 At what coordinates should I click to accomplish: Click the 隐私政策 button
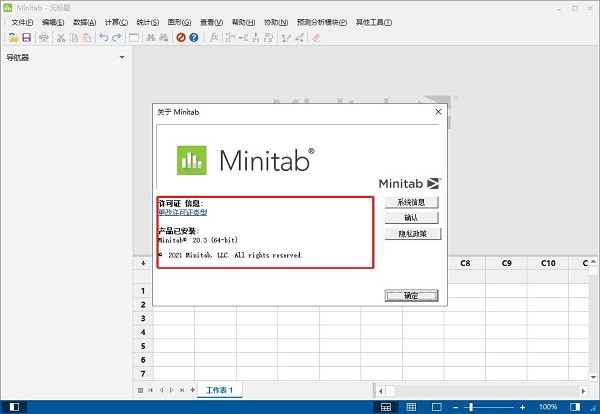click(x=411, y=233)
